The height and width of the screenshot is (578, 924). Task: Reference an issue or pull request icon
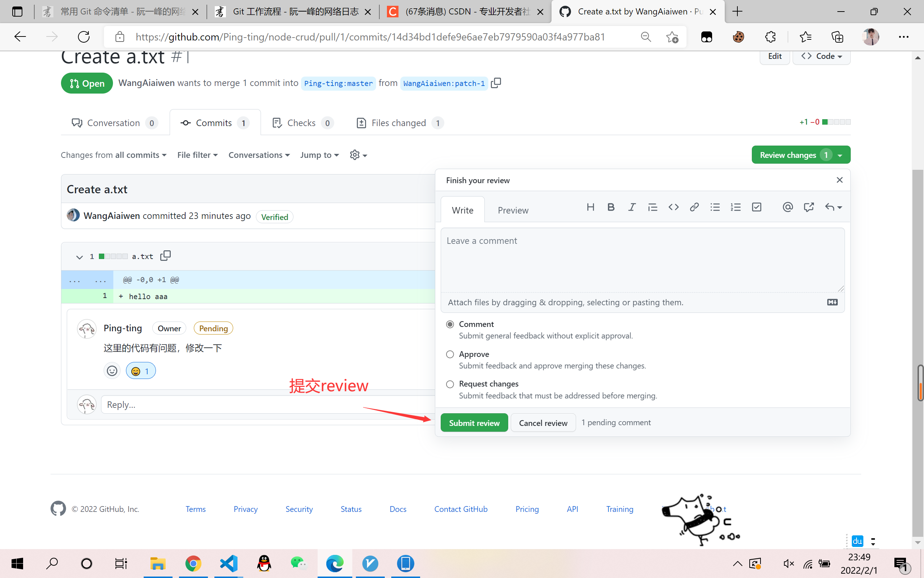click(x=809, y=207)
